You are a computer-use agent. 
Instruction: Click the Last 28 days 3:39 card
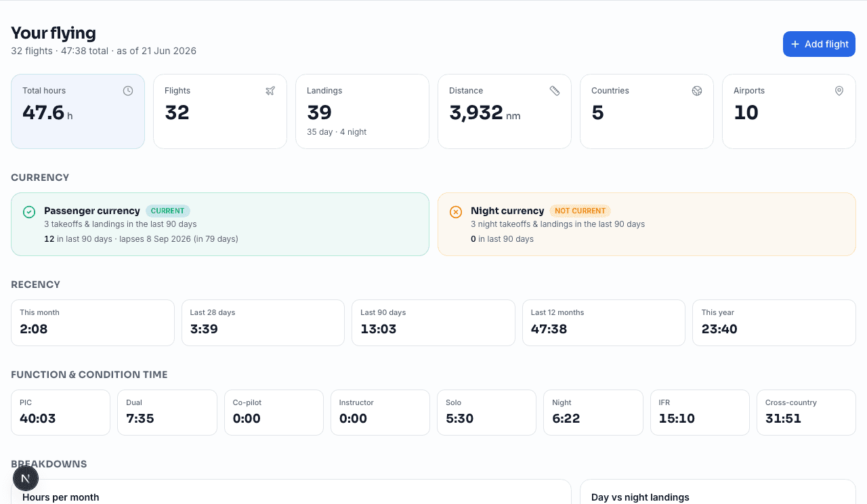pos(263,322)
